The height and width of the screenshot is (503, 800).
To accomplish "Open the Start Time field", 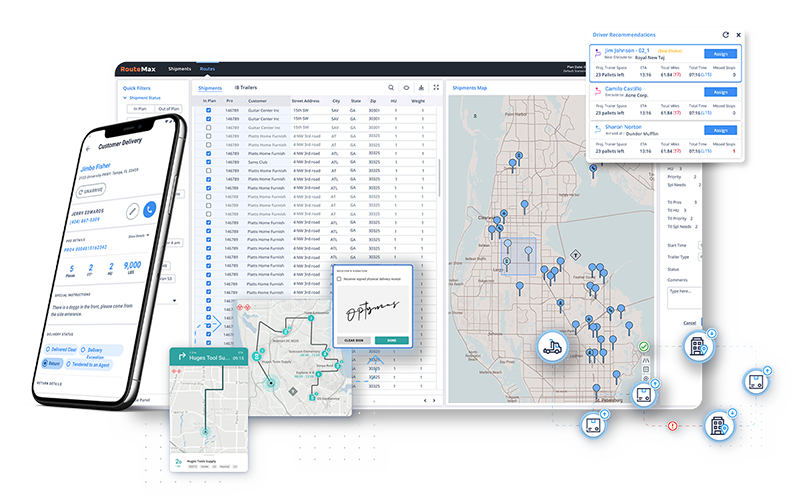I will pyautogui.click(x=700, y=245).
